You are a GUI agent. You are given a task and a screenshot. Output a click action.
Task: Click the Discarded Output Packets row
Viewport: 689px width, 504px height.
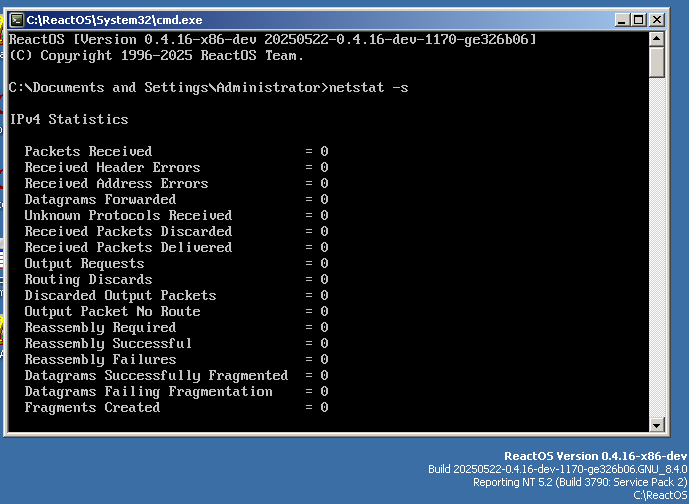click(x=176, y=295)
